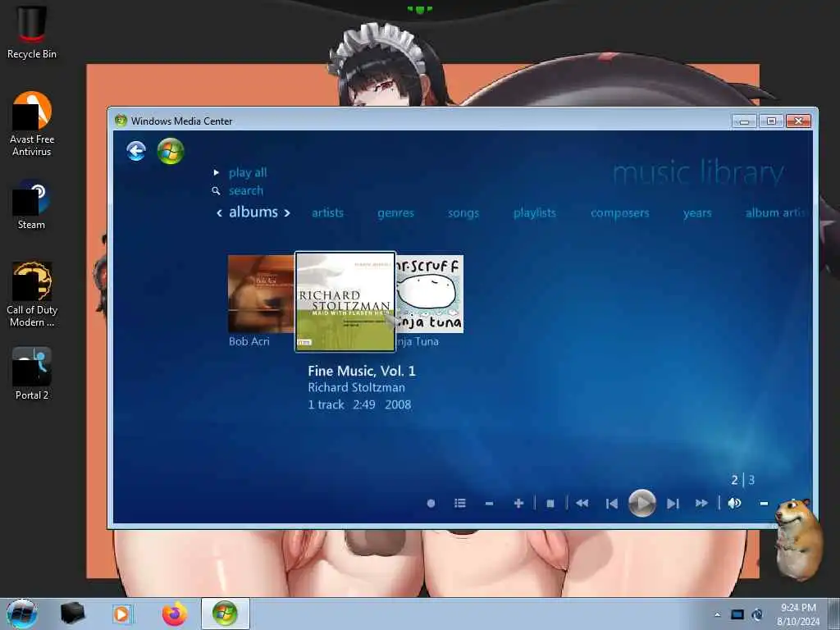Click the channel down minus button

(x=489, y=504)
